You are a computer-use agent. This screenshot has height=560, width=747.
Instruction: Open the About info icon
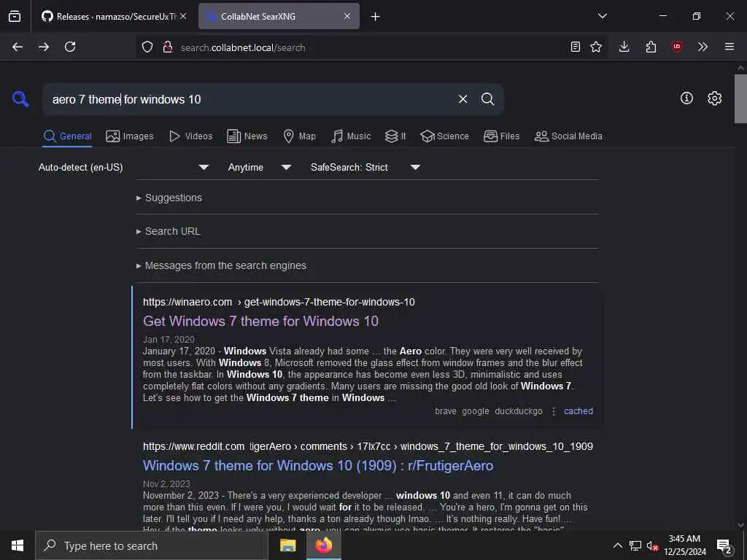click(686, 98)
